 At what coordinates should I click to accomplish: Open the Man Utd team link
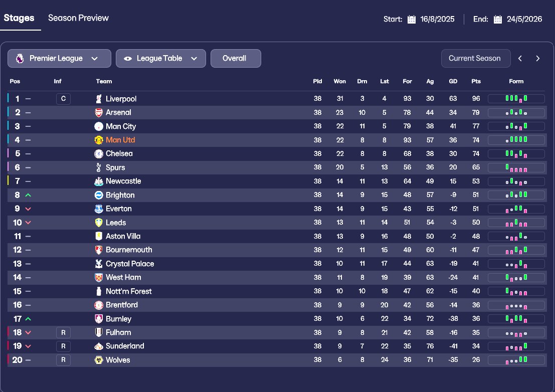pyautogui.click(x=120, y=140)
